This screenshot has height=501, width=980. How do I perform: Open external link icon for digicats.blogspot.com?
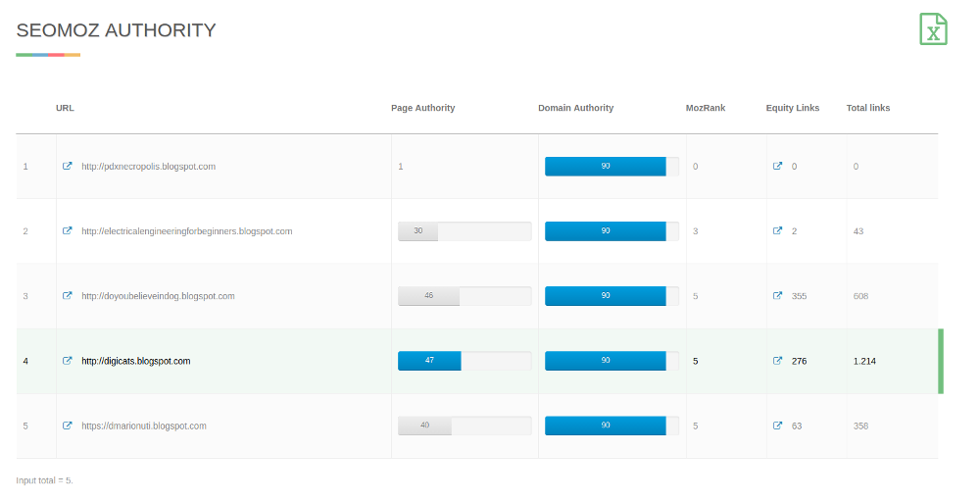pyautogui.click(x=68, y=360)
